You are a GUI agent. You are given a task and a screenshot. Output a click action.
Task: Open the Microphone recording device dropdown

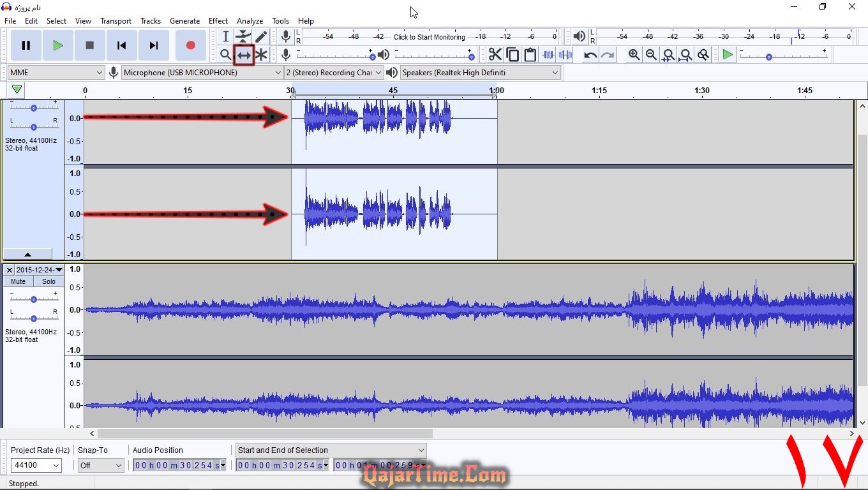(x=202, y=73)
